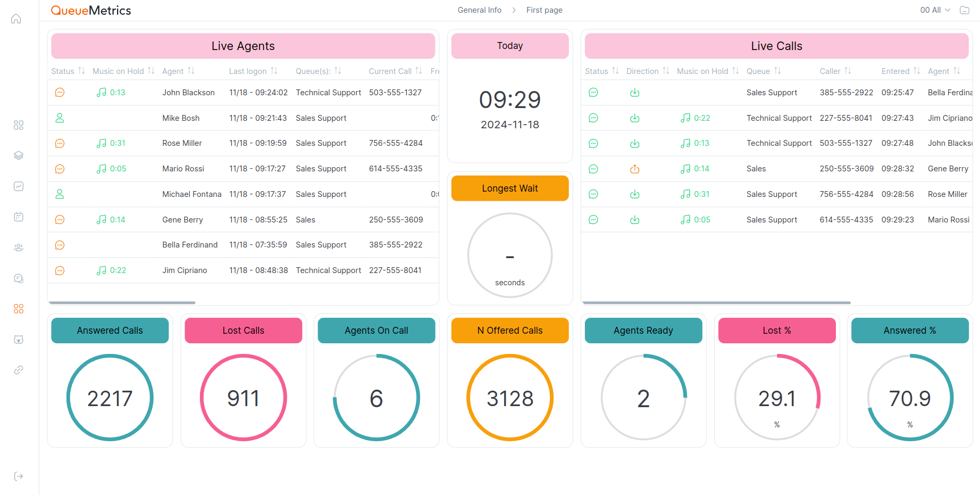
Task: Click the Live Calls panel header
Action: pos(776,46)
